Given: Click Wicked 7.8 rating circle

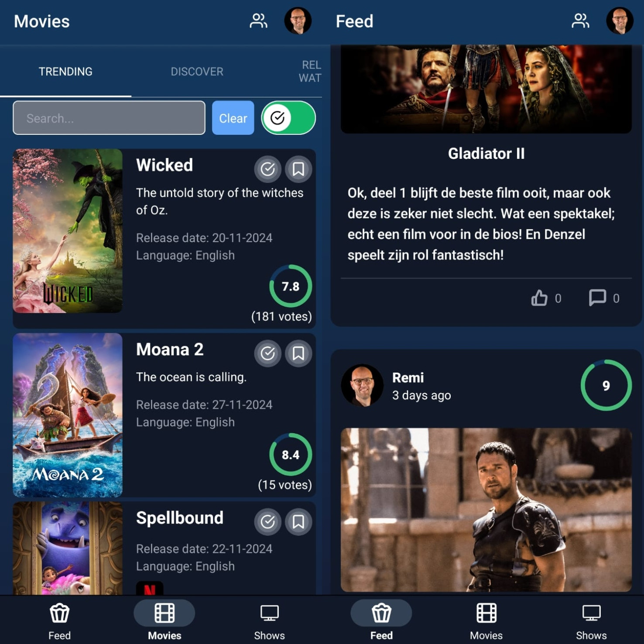Looking at the screenshot, I should (291, 286).
